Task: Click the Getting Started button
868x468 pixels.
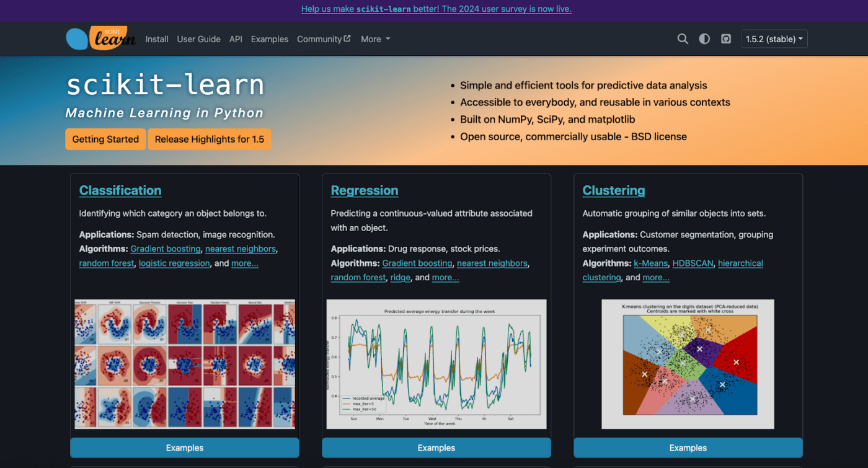Action: tap(105, 139)
